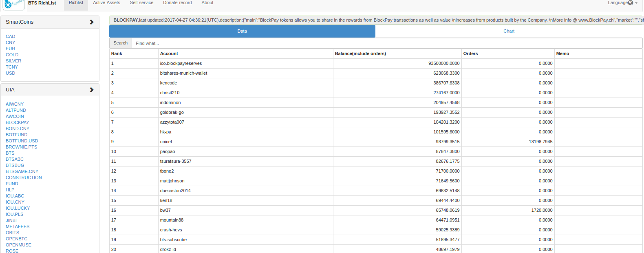Viewport: 644px width, 253px height.
Task: Open IOU.CNY asset richlist
Action: (x=15, y=202)
